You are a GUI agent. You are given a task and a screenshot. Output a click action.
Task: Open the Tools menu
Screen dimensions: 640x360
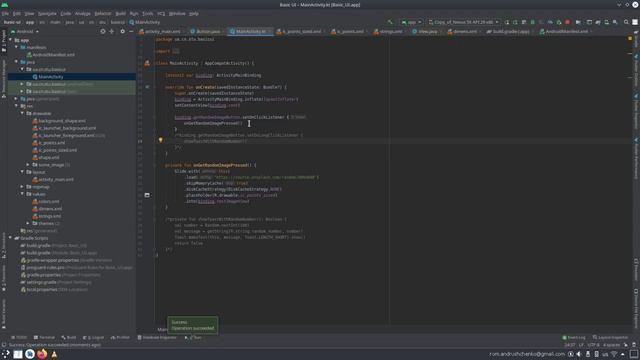pyautogui.click(x=147, y=13)
